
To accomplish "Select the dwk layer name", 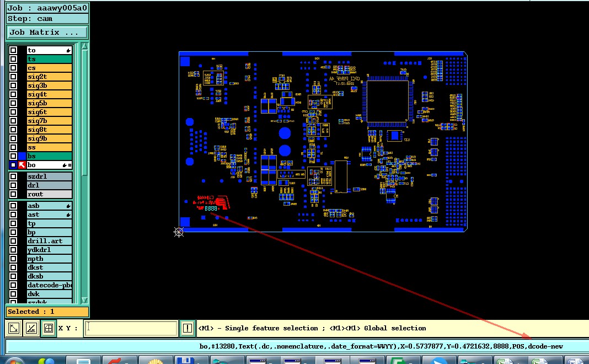I will [x=49, y=294].
